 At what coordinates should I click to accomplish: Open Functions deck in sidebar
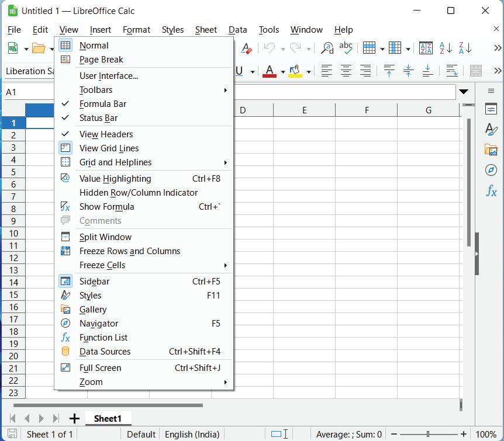tap(491, 191)
